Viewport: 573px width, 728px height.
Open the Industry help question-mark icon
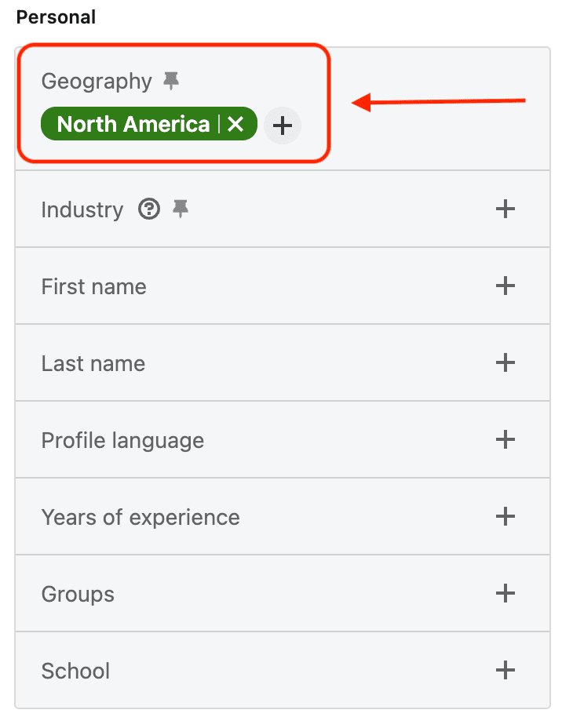pyautogui.click(x=149, y=209)
